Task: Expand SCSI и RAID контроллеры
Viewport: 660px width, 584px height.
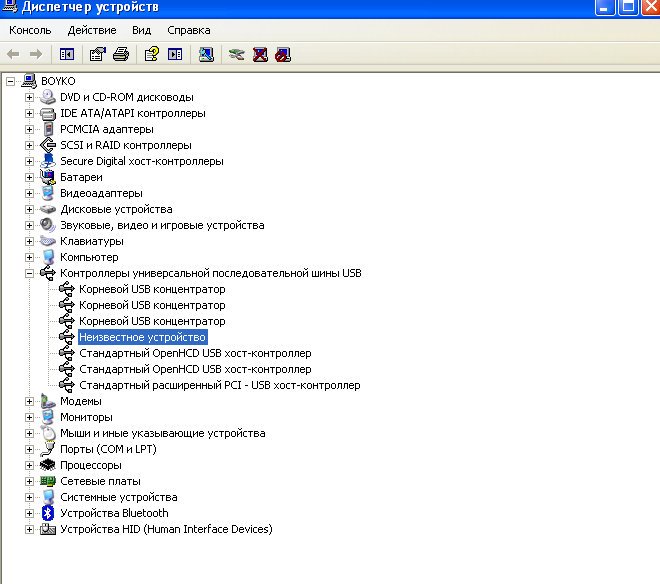Action: [x=29, y=145]
